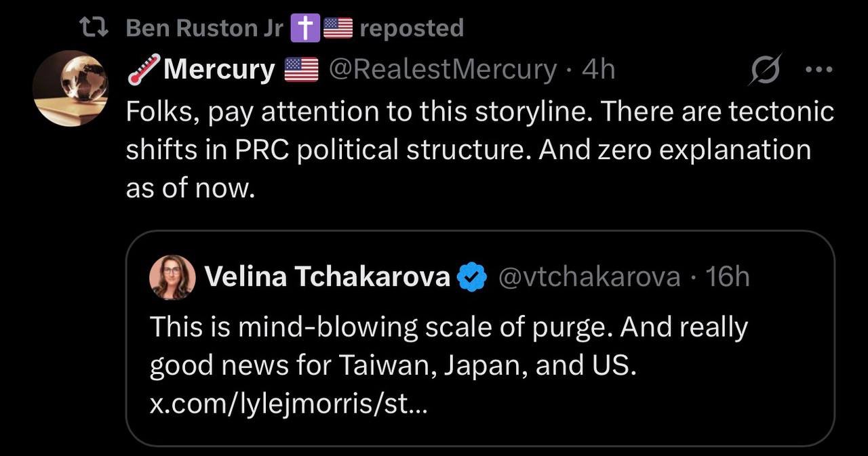This screenshot has height=456, width=868.
Task: Open the x.com/lylejmorris/st... link
Action: 289,405
